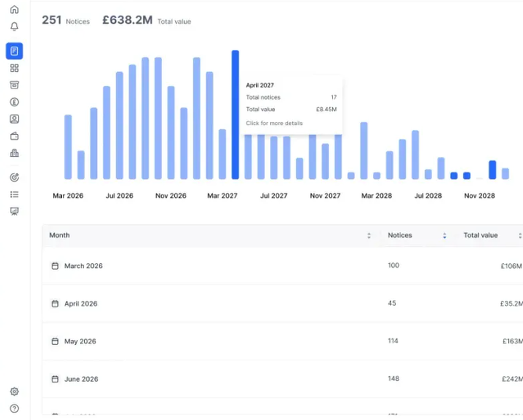Sort the table by Notices column
Screen dimensions: 523x420
click(444, 236)
